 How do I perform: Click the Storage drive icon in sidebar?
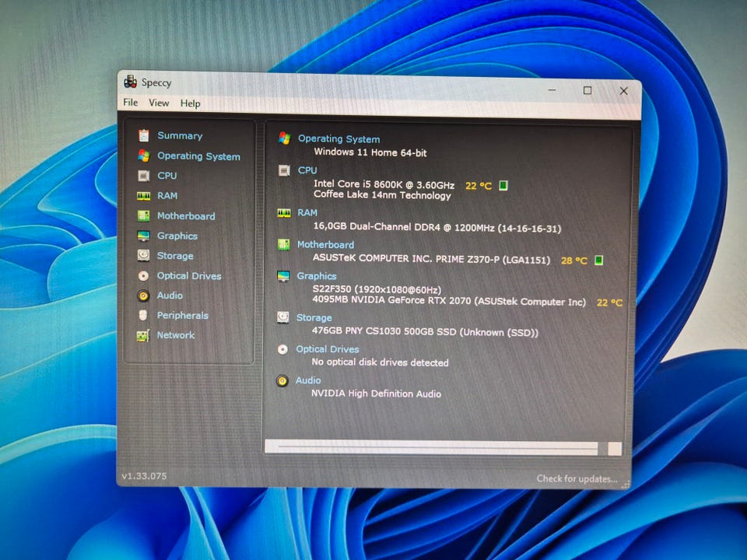[143, 255]
